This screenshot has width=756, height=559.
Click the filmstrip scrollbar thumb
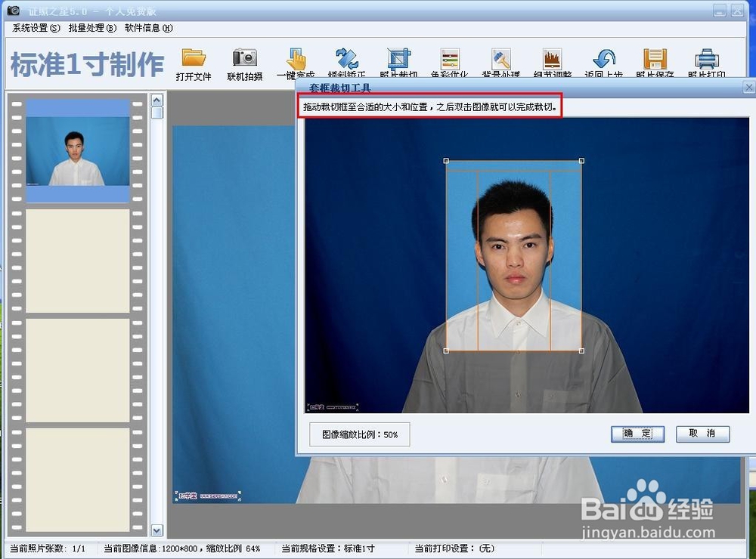tap(157, 113)
